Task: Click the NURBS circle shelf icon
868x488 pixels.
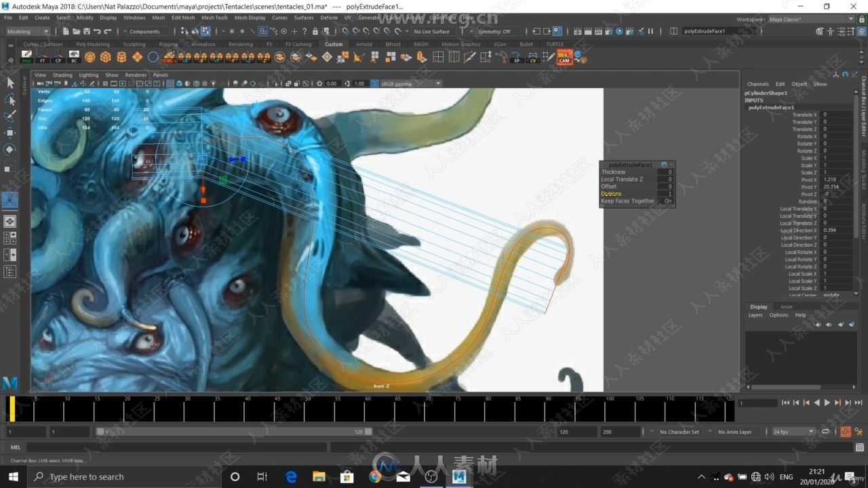Action: tap(153, 57)
